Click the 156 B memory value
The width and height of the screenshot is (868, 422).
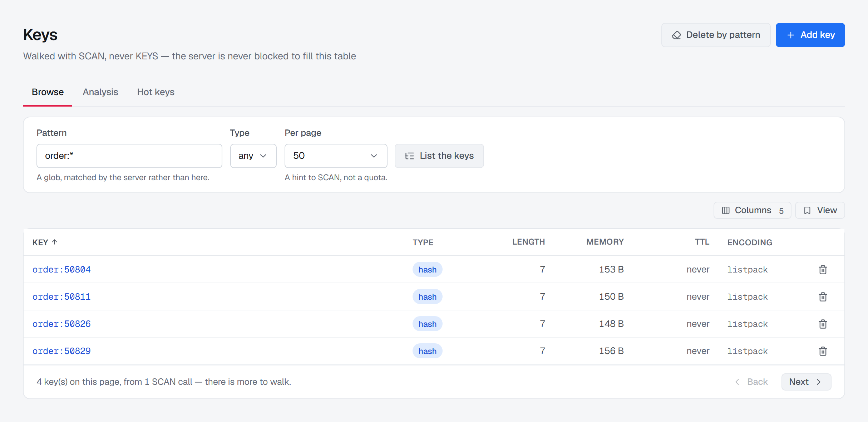(611, 351)
